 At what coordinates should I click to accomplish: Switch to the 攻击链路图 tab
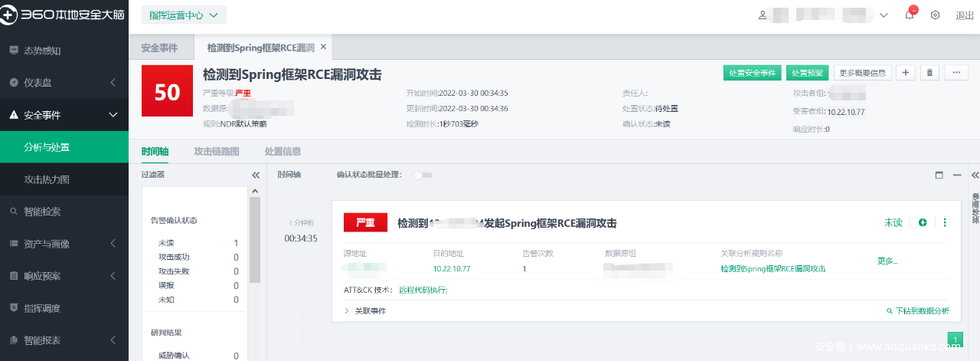217,152
